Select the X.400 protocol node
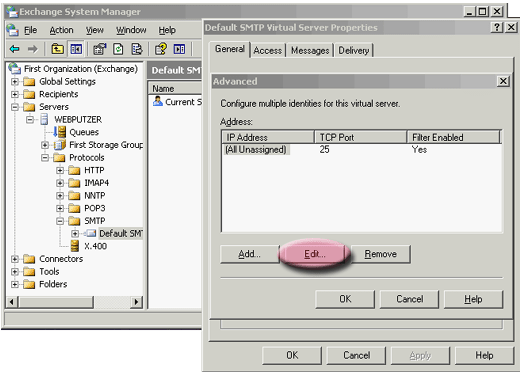This screenshot has width=520, height=372. pos(95,246)
